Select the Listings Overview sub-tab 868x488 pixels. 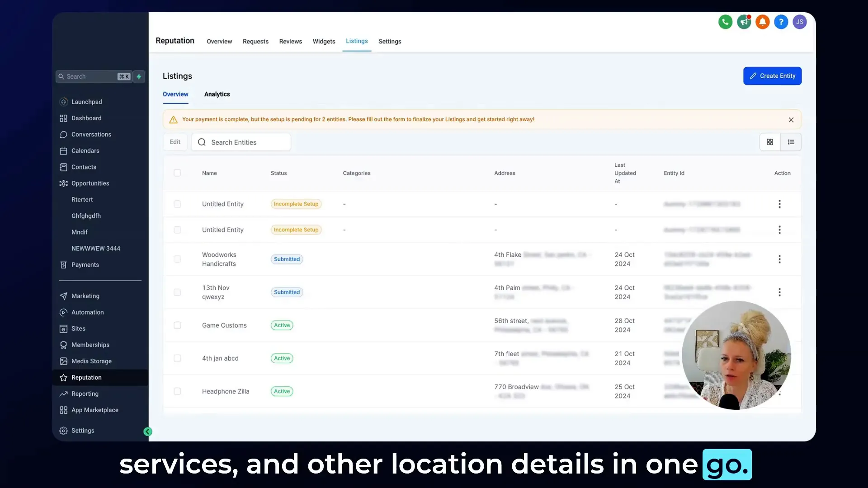point(175,94)
